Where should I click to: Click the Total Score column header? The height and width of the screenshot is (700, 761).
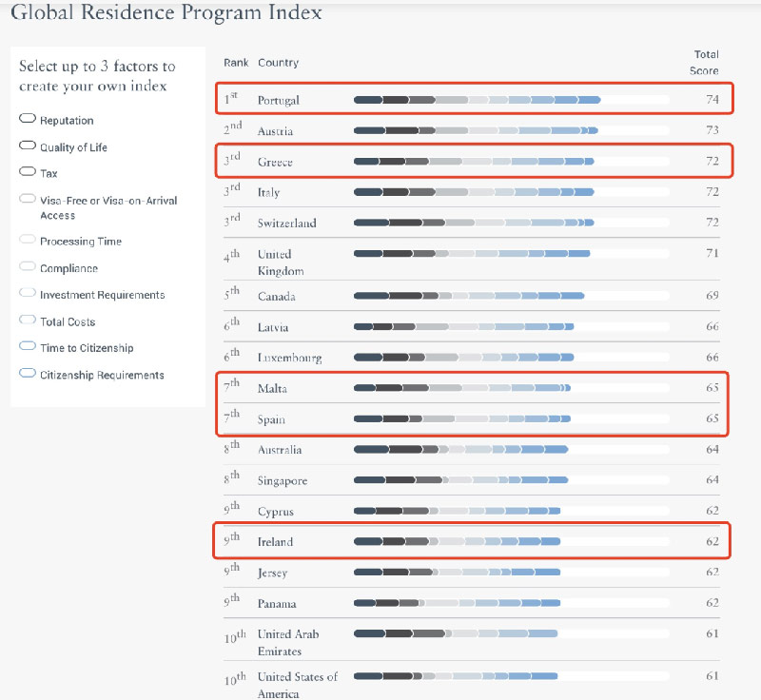[705, 63]
